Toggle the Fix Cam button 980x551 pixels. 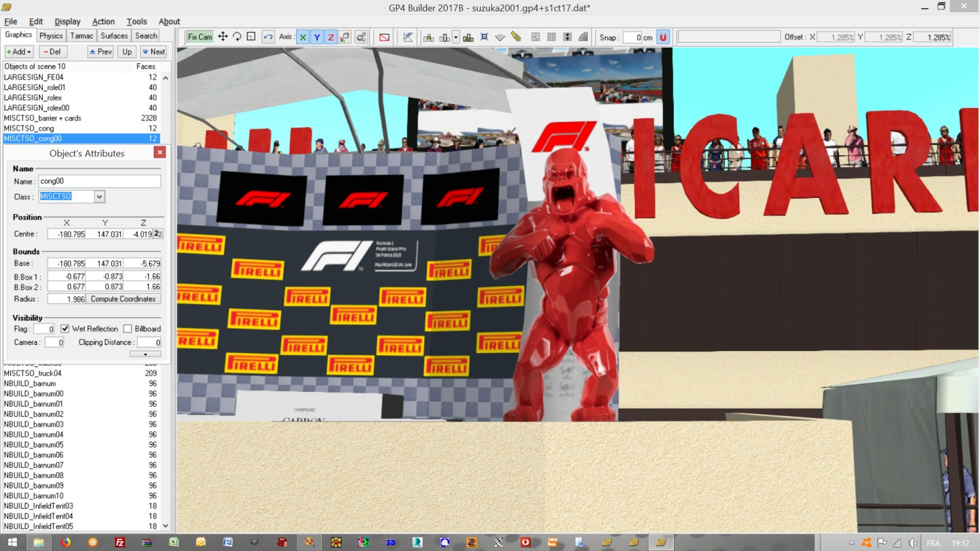(x=200, y=37)
